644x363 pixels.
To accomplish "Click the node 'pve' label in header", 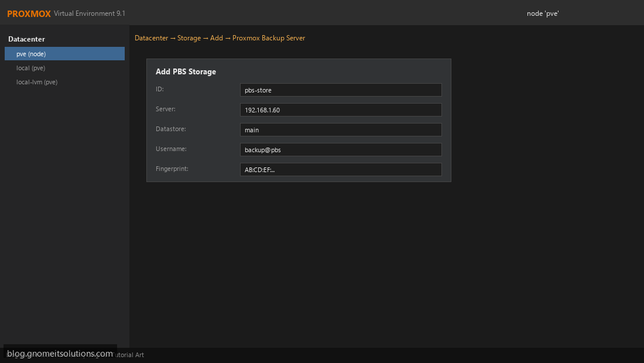I will pyautogui.click(x=543, y=13).
